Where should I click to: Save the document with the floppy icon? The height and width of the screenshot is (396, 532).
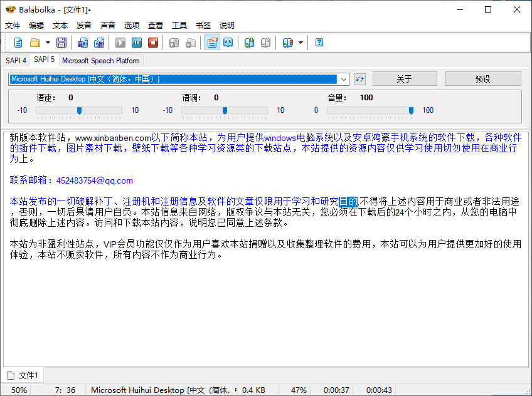(x=61, y=43)
